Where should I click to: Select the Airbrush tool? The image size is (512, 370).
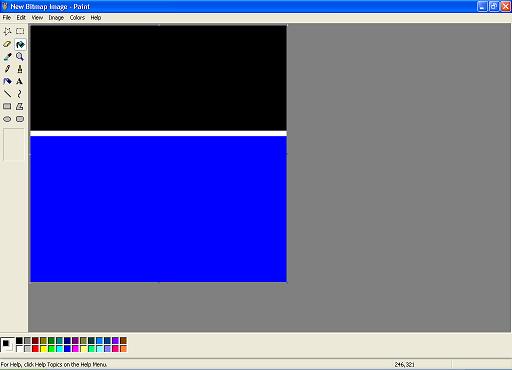click(x=7, y=81)
